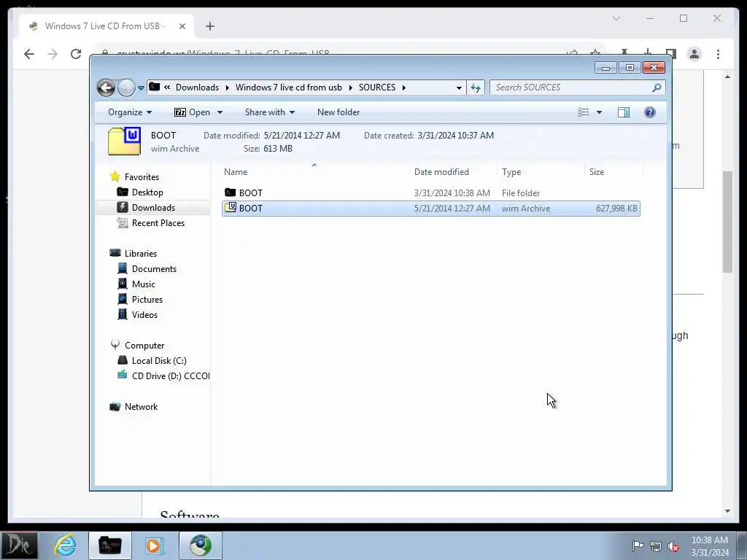Expand the arrow after SOURCES breadcrumb
This screenshot has width=747, height=560.
[404, 87]
